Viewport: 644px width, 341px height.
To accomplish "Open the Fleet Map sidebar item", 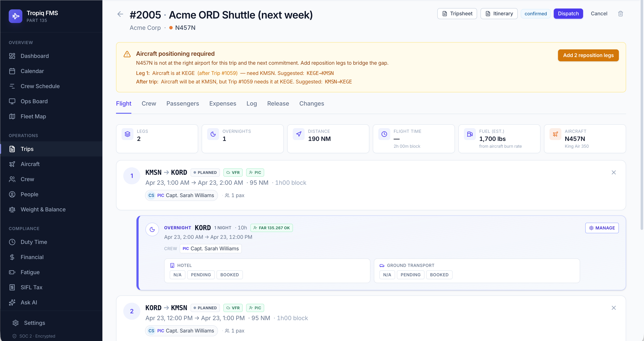I will tap(33, 116).
